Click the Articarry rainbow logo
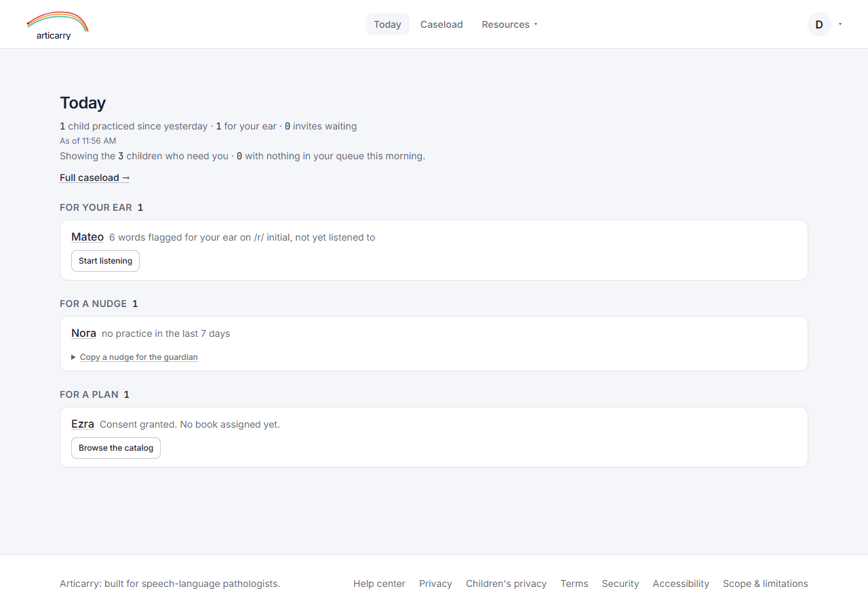868x612 pixels. pyautogui.click(x=58, y=25)
